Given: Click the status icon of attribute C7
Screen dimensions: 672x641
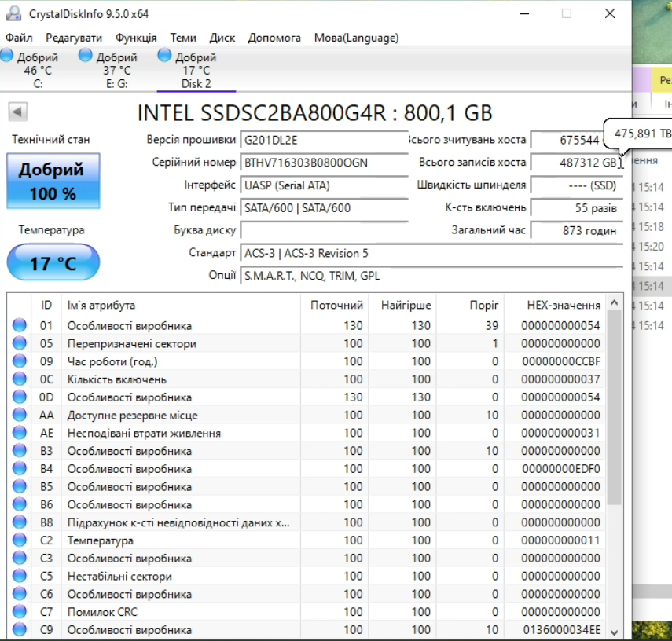Looking at the screenshot, I should 20,612.
